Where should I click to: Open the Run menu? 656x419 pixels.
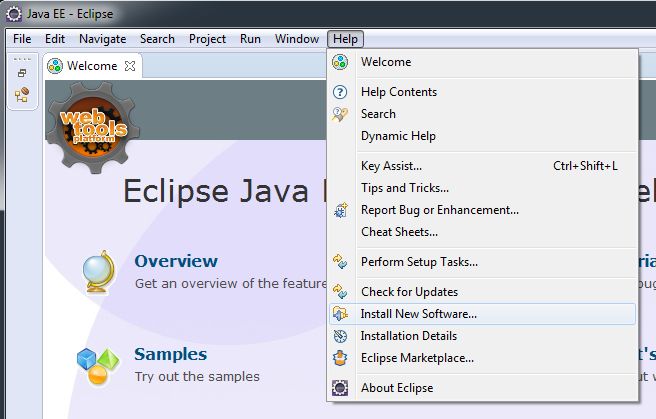pyautogui.click(x=250, y=39)
